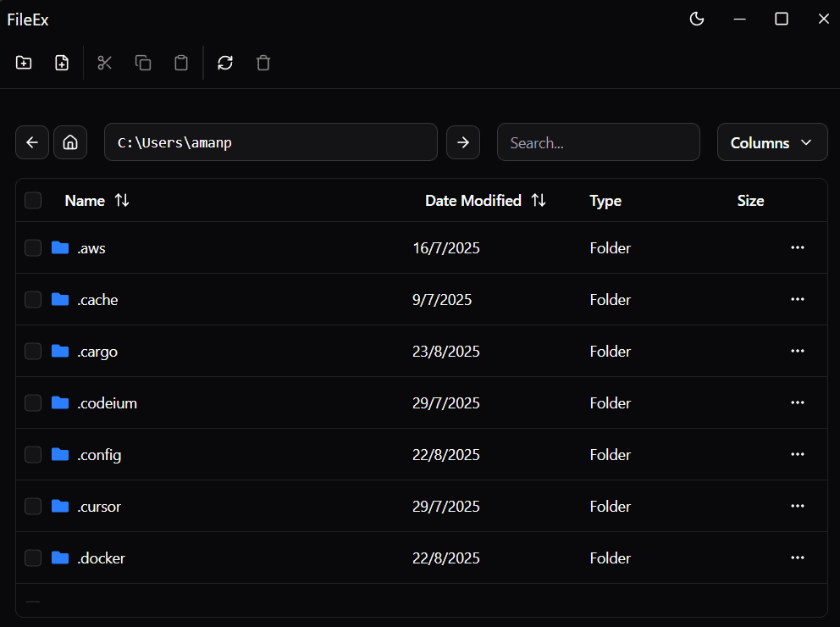The image size is (840, 627).
Task: Sort by Name arrows icon
Action: point(122,201)
